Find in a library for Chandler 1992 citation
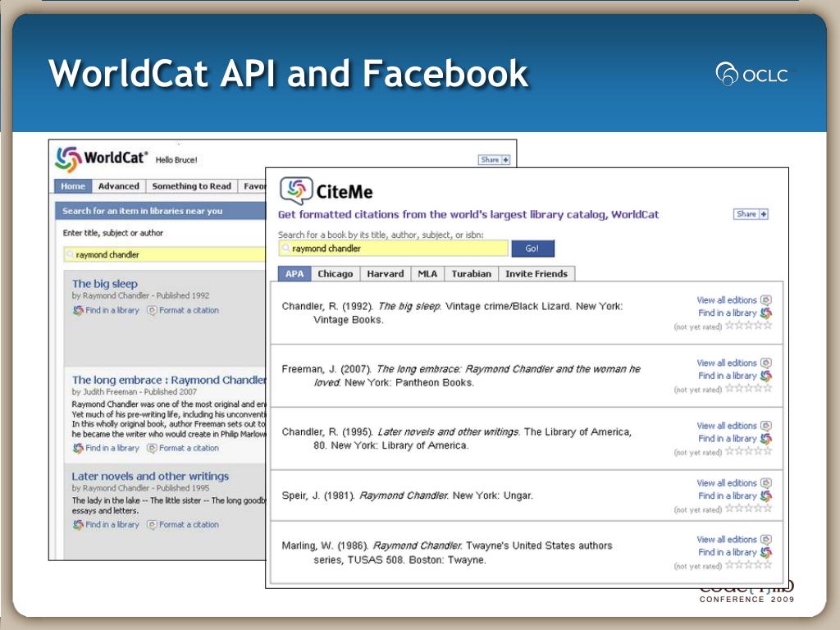 (727, 313)
